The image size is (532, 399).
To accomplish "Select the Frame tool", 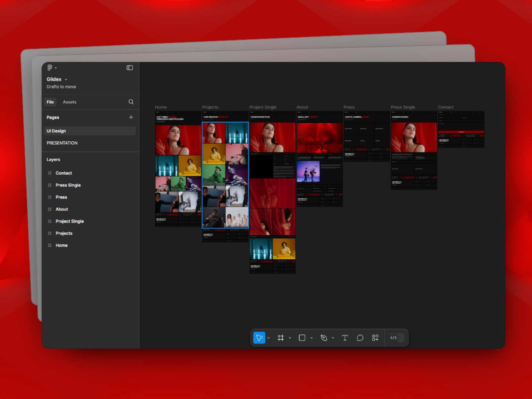I will pos(281,338).
